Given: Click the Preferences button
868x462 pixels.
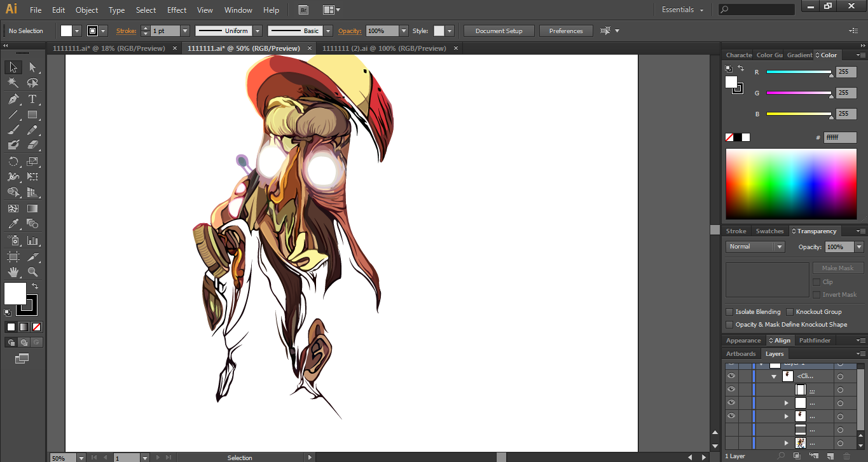Looking at the screenshot, I should coord(565,31).
